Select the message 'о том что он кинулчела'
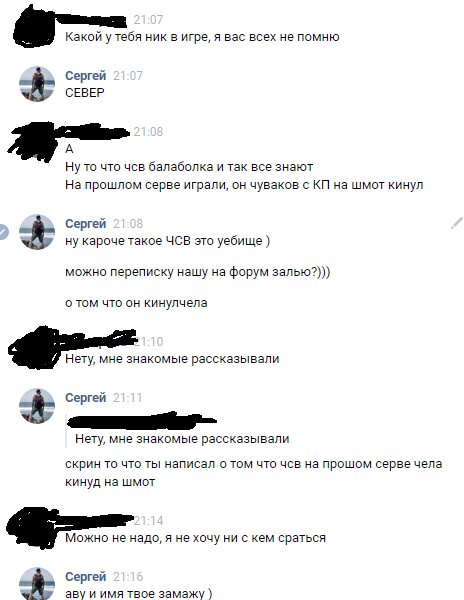This screenshot has width=464, height=600. tap(136, 303)
